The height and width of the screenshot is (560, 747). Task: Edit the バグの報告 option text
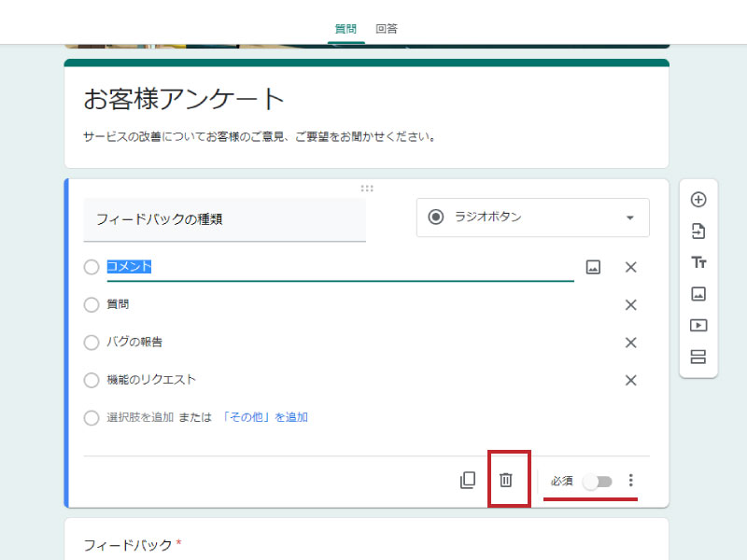(x=134, y=342)
